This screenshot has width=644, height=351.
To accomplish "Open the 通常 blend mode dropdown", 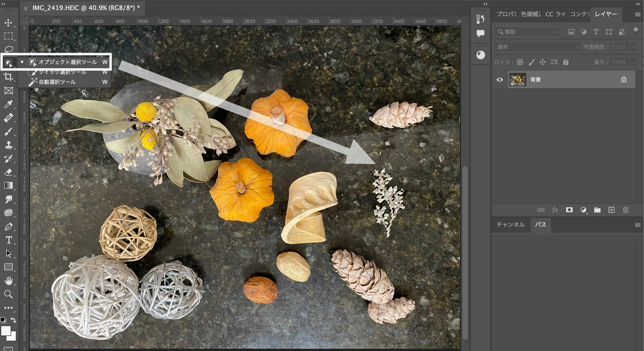I will tap(537, 47).
